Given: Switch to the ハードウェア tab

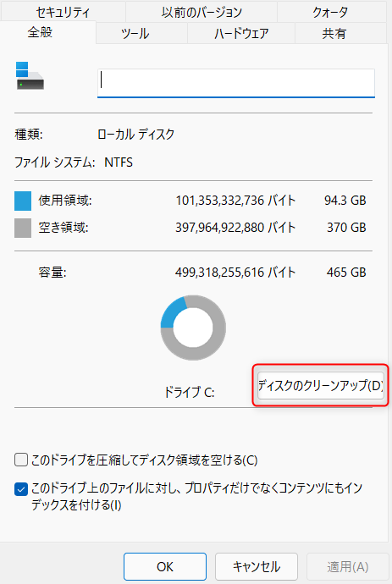Looking at the screenshot, I should pos(241,34).
